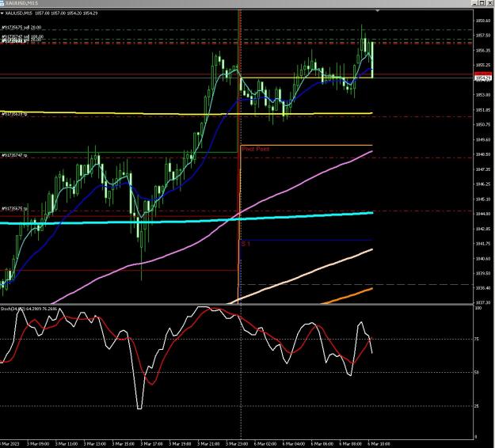Close the XAUUSD,M15 chart window
The image size is (495, 448).
point(489,3)
